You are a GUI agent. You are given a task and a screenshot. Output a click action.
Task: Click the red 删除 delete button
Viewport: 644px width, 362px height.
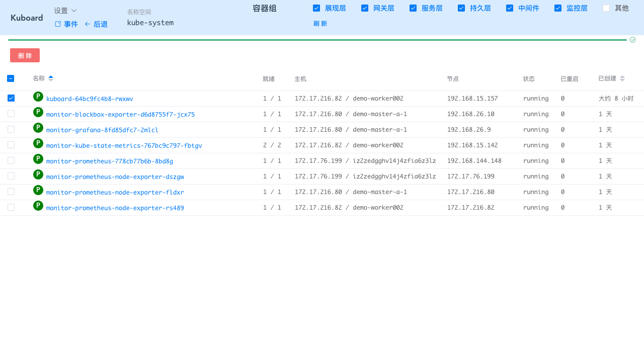tap(25, 55)
